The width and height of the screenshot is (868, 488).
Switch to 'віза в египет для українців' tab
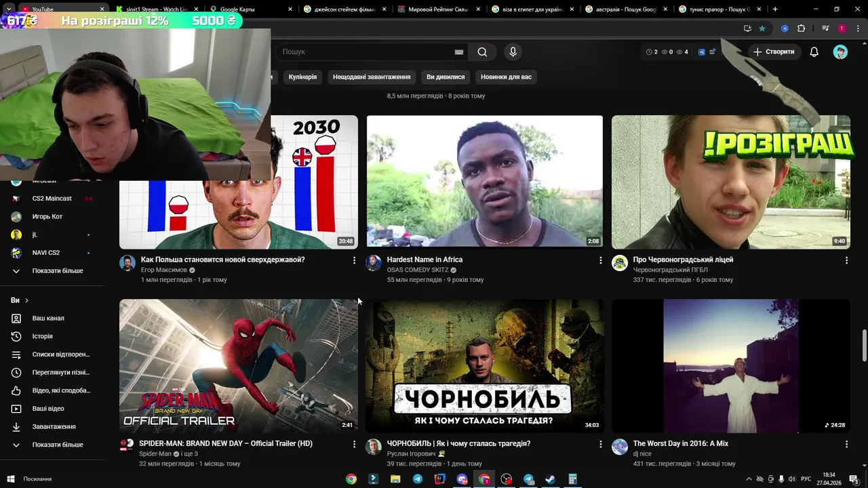[531, 9]
